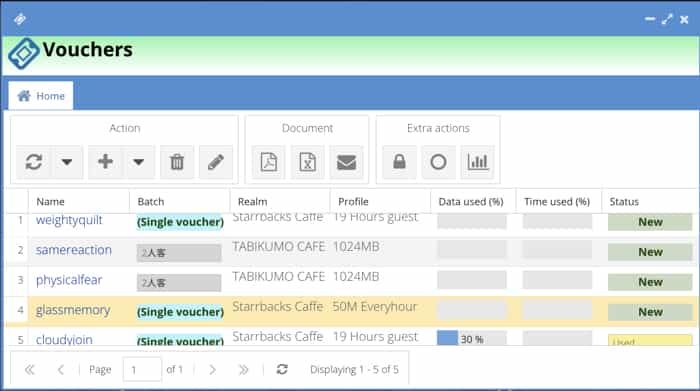This screenshot has height=391, width=700.
Task: Open the reload options dropdown arrow
Action: pos(67,162)
